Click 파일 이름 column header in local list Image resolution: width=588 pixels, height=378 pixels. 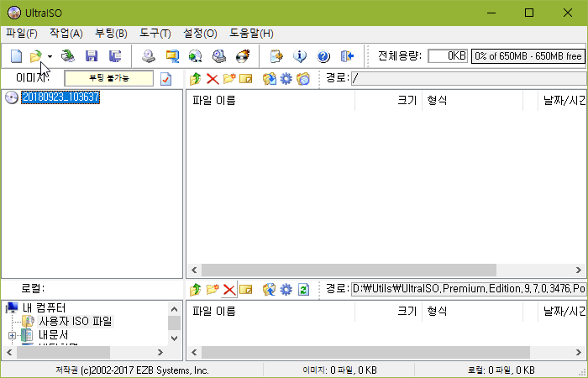pyautogui.click(x=270, y=312)
